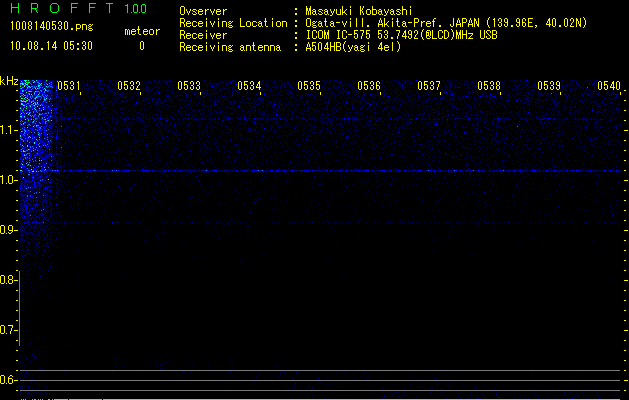Viewport: 629px width, 400px height.
Task: Click the 0532 time marker
Action: (129, 86)
